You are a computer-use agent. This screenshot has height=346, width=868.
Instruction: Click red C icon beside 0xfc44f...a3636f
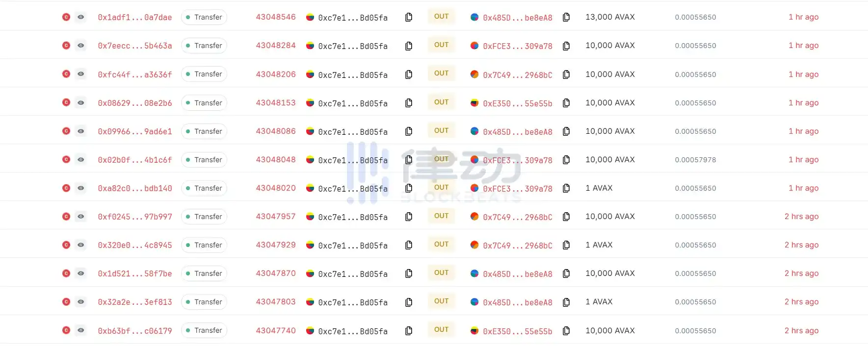(66, 74)
